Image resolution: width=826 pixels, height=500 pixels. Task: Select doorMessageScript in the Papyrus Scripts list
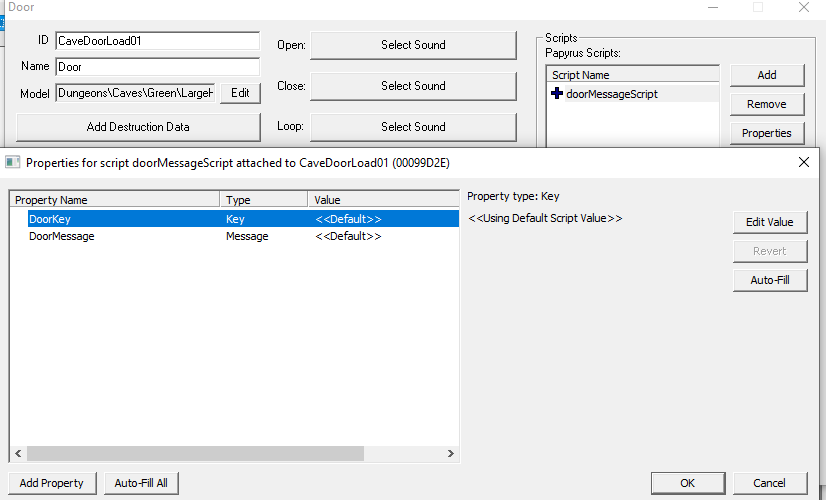tap(612, 94)
